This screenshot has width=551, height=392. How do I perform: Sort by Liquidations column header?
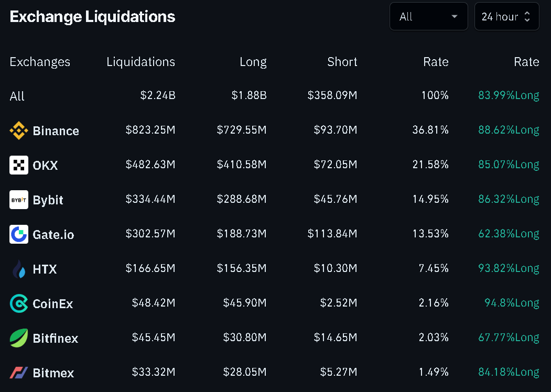(x=141, y=62)
